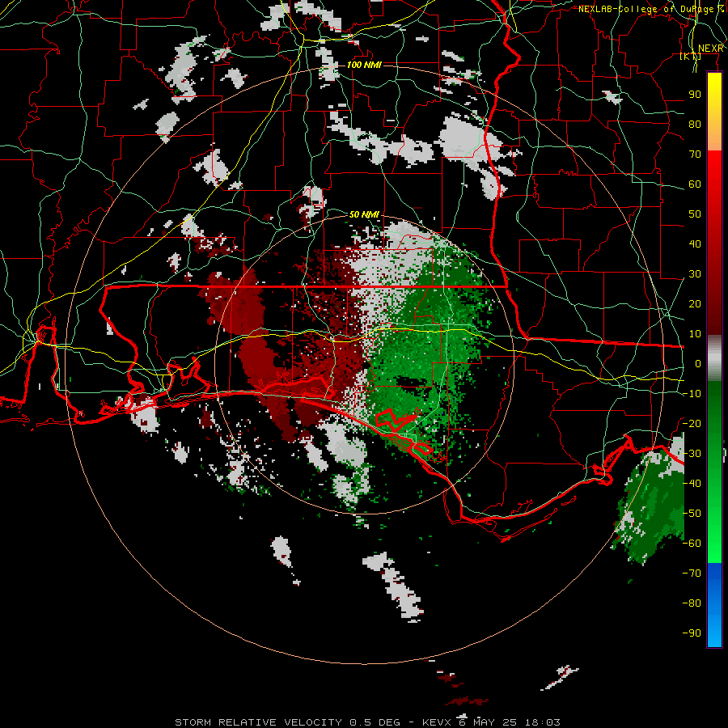Image resolution: width=728 pixels, height=728 pixels.
Task: Select the '-90' value on the velocity scale
Action: click(x=692, y=633)
